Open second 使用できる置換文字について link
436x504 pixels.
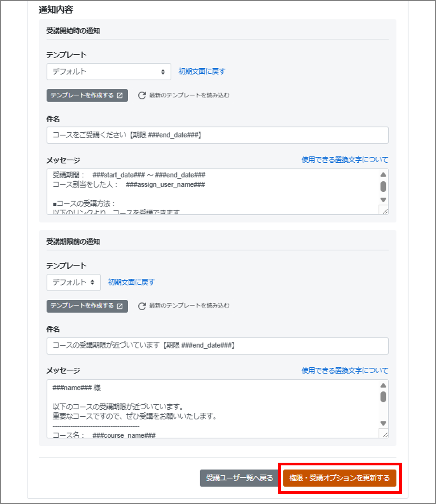(344, 370)
